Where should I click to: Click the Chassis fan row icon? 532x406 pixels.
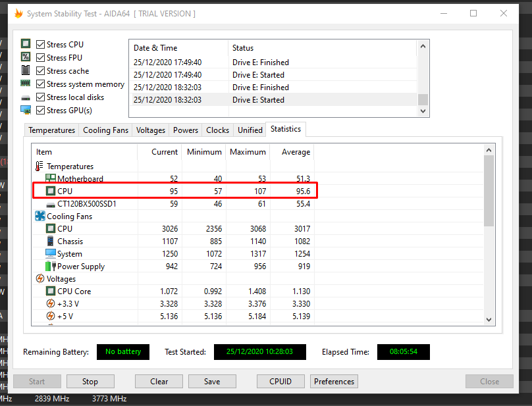[x=50, y=241]
